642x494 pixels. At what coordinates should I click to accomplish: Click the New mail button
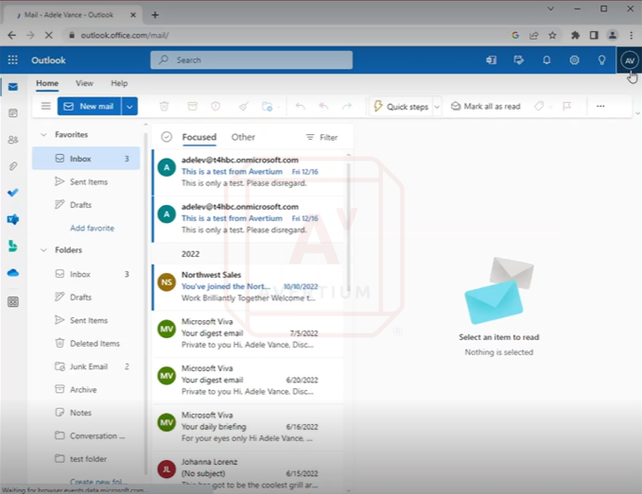[x=90, y=106]
